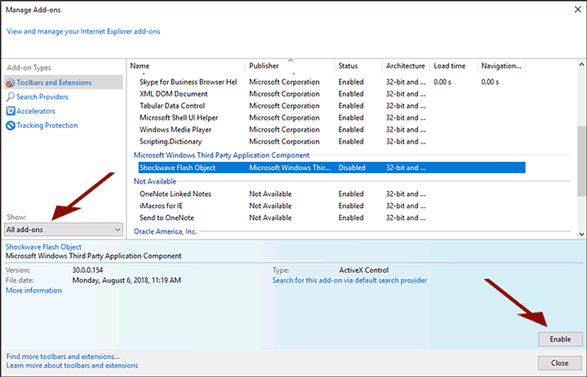The width and height of the screenshot is (587, 377).
Task: Select XML DOM Document row
Action: [331, 94]
